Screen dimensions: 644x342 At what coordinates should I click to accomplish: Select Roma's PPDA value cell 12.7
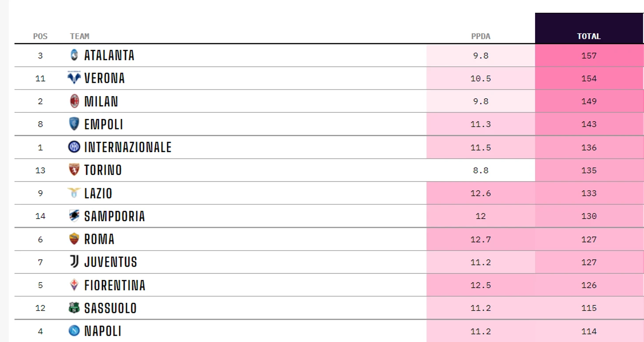[x=481, y=239]
